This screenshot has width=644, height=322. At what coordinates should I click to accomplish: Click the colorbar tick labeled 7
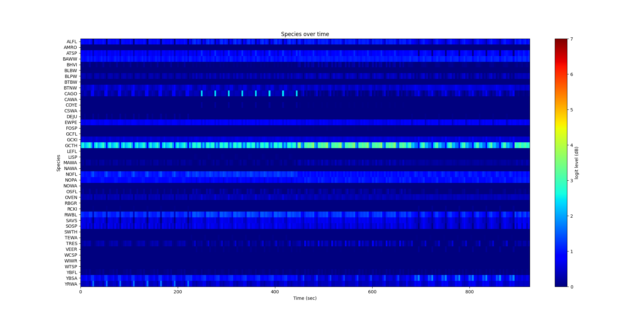point(572,39)
